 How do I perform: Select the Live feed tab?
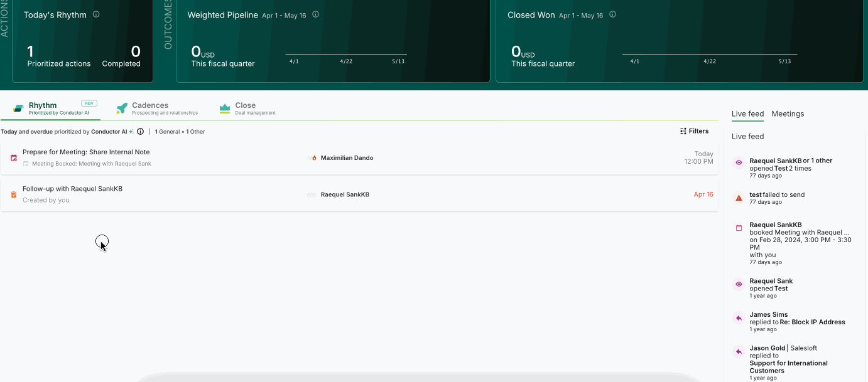(x=747, y=114)
